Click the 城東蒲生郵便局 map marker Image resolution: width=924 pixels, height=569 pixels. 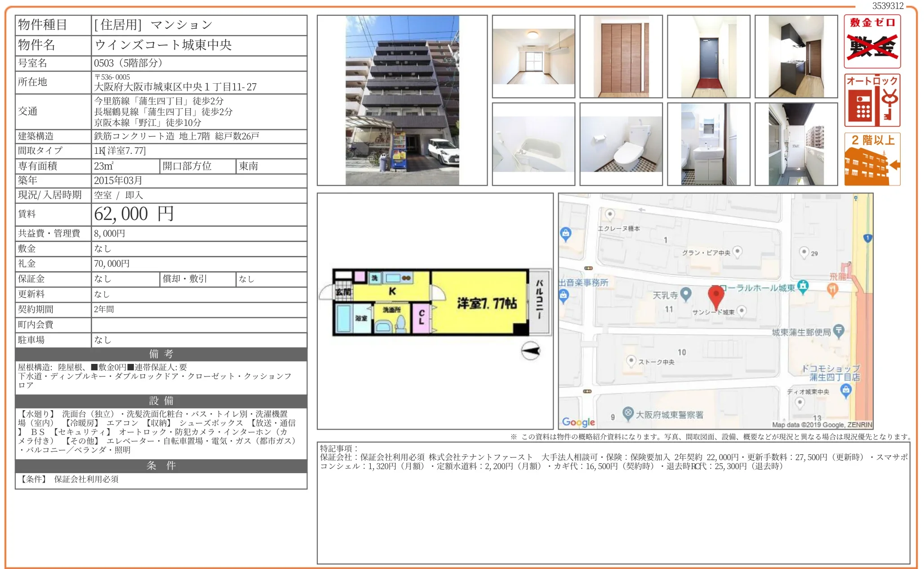(x=838, y=331)
